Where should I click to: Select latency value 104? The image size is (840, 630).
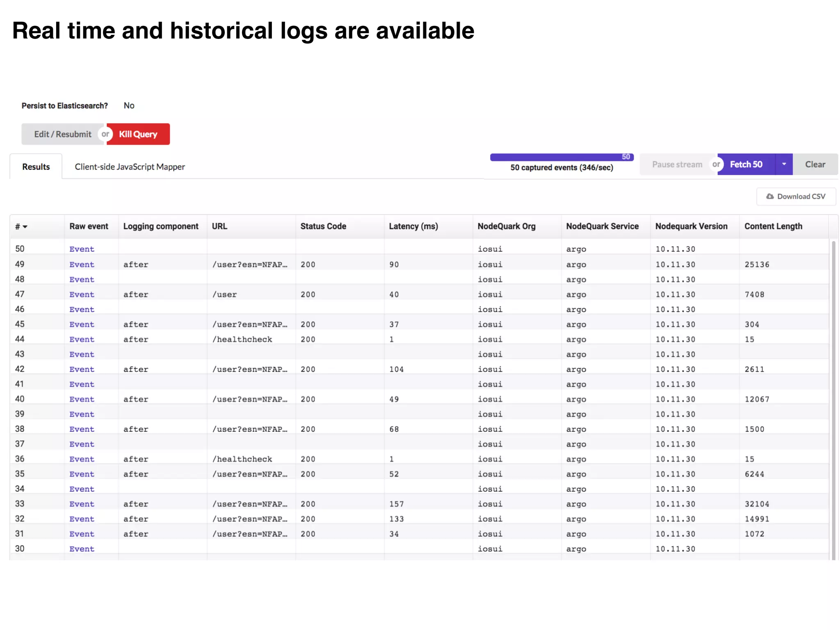point(396,369)
